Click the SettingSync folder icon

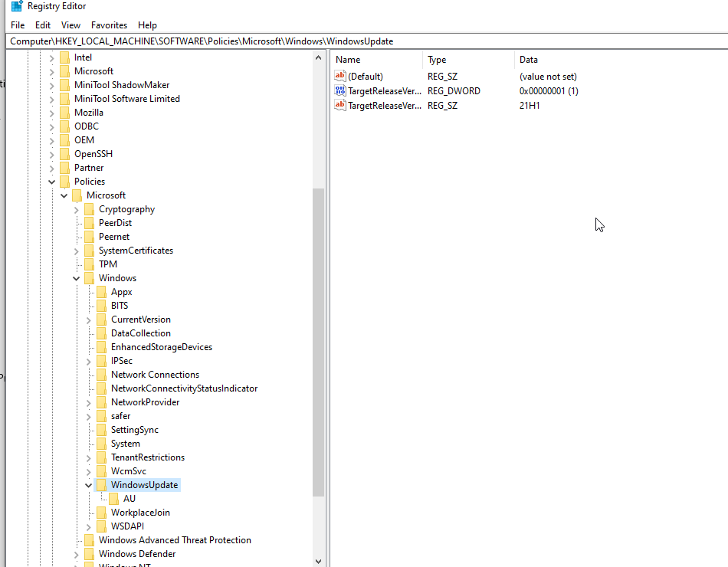102,430
